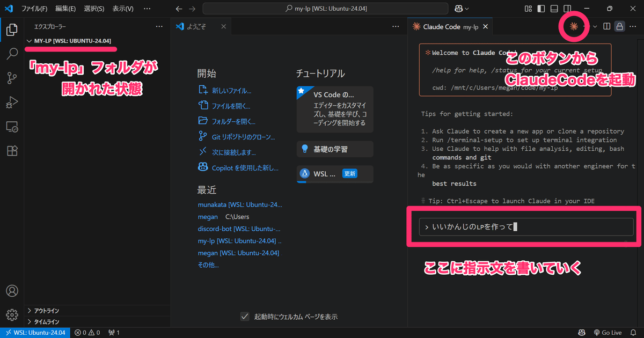Open recent project munakata from 最近 list
644x338 pixels.
point(240,204)
